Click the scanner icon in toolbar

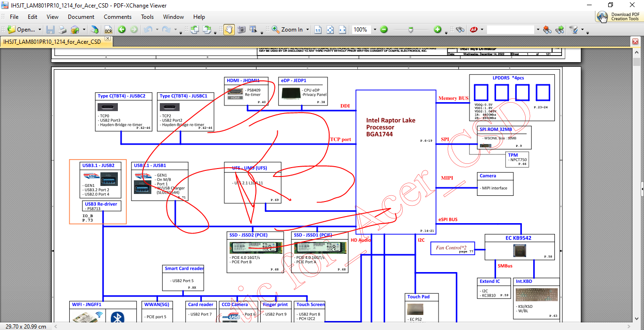click(x=75, y=29)
